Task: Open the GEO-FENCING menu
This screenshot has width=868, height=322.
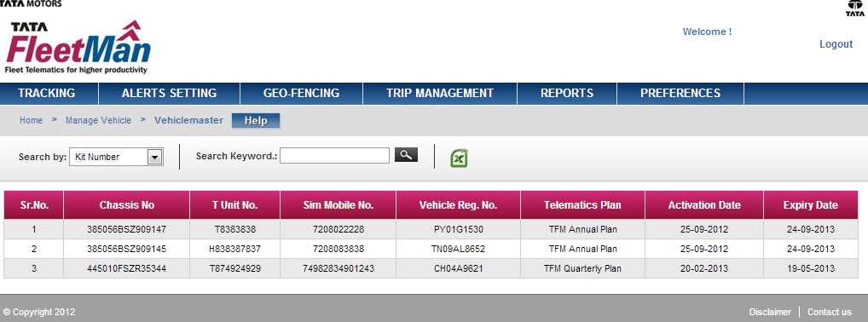Action: click(301, 94)
